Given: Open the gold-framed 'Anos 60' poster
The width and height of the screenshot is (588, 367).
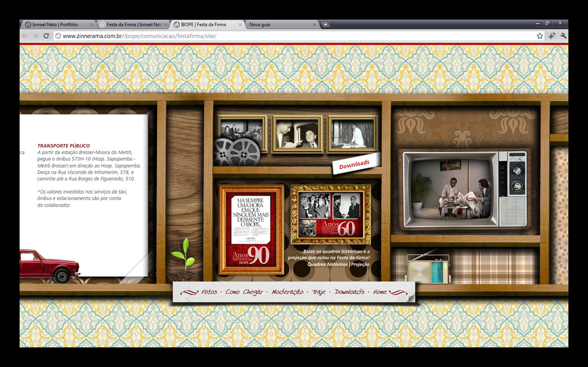Looking at the screenshot, I should coord(331,214).
